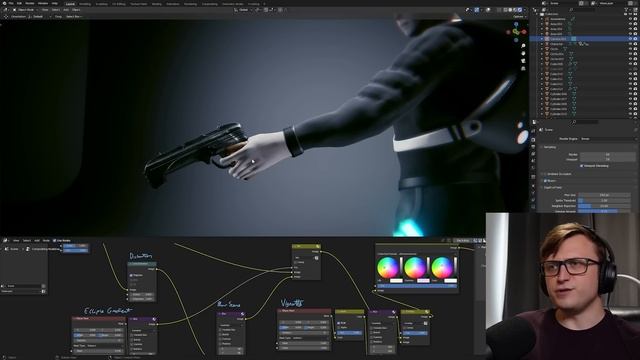Switch to solid viewport shading
The width and height of the screenshot is (640, 360).
point(510,9)
